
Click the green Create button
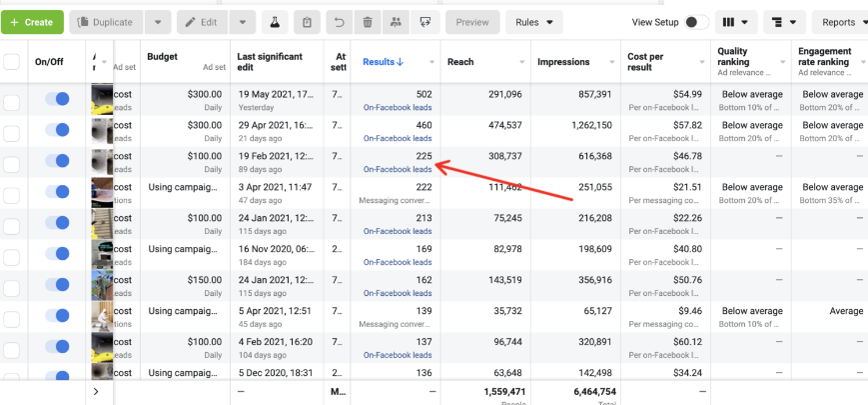tap(32, 22)
